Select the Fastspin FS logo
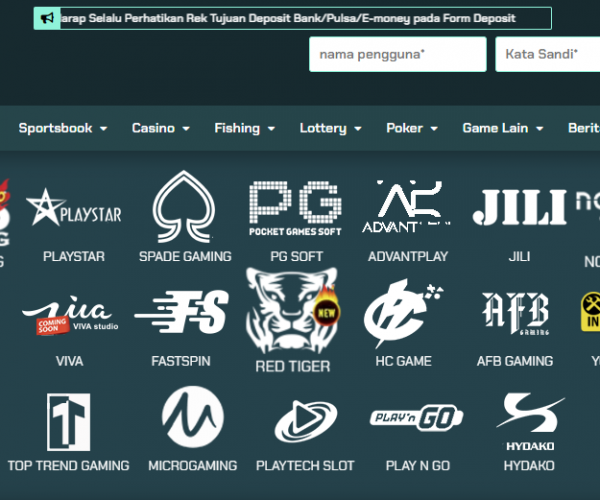This screenshot has height=500, width=600. [181, 314]
